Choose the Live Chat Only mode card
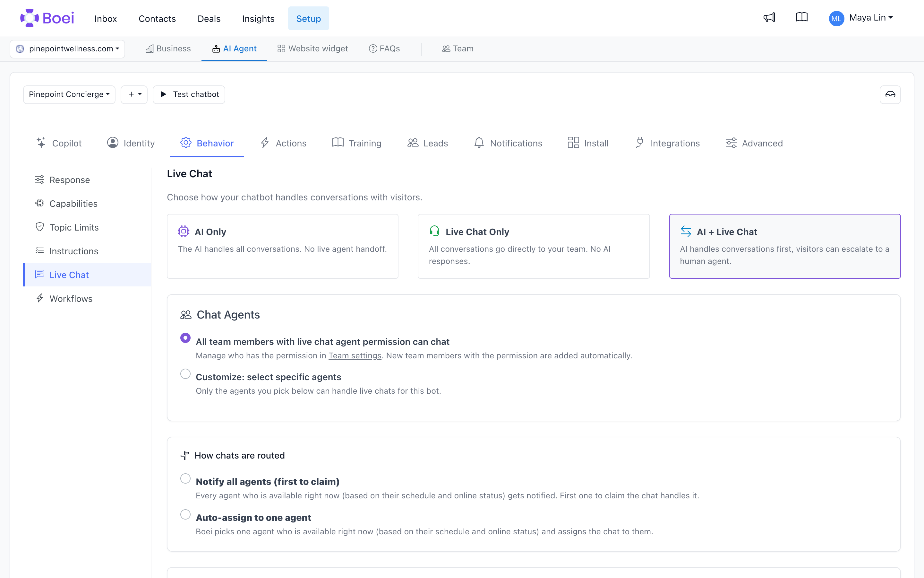Viewport: 924px width, 578px height. click(x=534, y=246)
